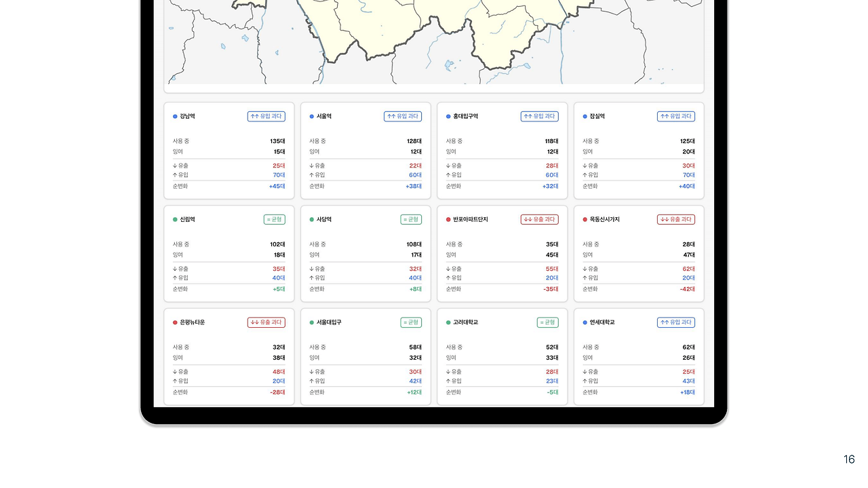
Task: Click -42대 net change on 목동신시가지
Action: point(688,289)
